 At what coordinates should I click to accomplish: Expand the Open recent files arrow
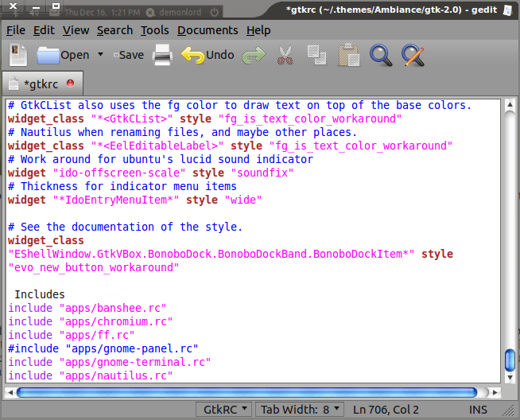(x=100, y=55)
